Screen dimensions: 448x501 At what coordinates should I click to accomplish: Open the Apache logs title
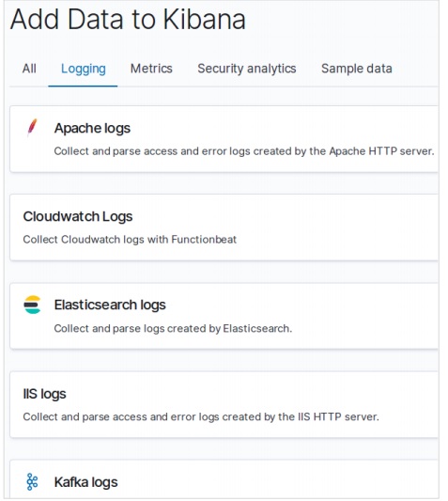92,129
